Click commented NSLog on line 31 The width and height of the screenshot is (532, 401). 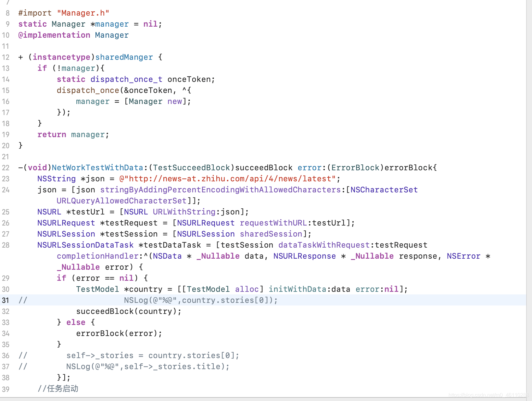coord(201,300)
